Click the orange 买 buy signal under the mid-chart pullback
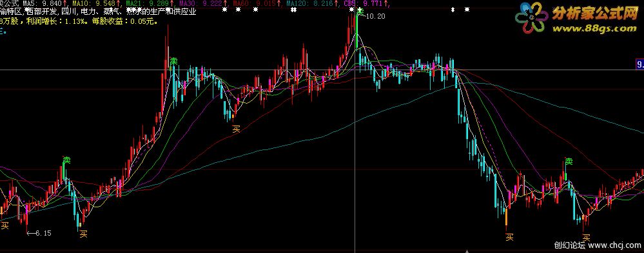Image resolution: width=644 pixels, height=253 pixels. point(236,129)
